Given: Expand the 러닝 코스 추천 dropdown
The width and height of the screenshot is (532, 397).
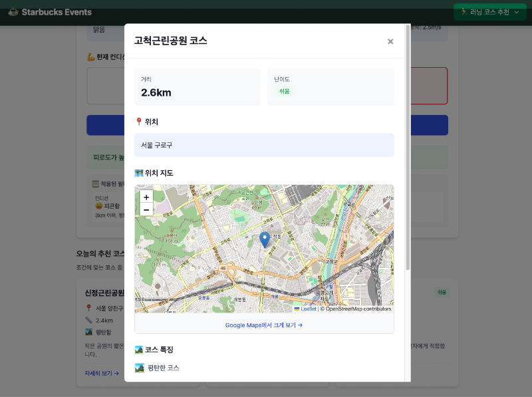Looking at the screenshot, I should 489,12.
